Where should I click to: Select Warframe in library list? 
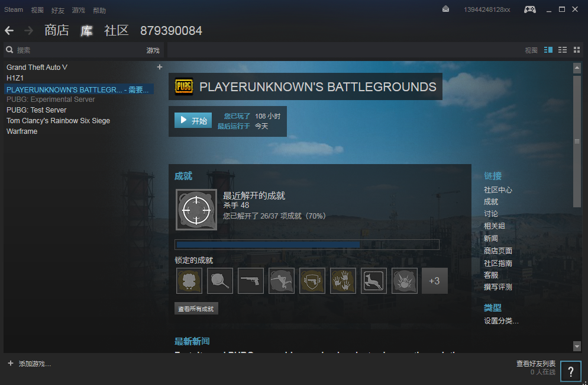(x=22, y=131)
